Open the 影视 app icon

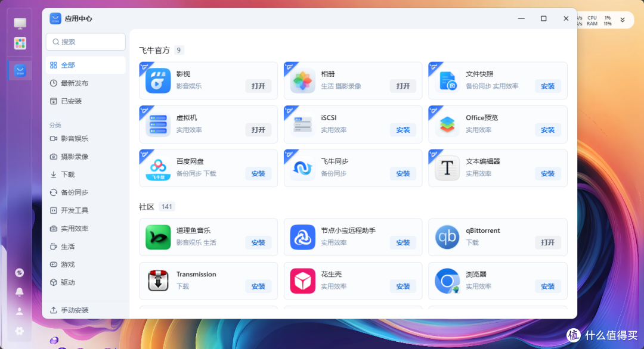(x=158, y=81)
